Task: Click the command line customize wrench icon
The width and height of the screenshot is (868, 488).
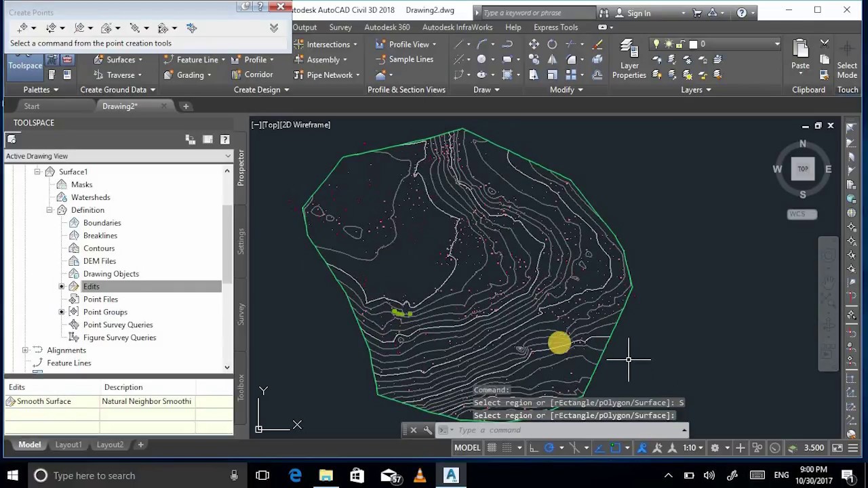Action: point(428,430)
